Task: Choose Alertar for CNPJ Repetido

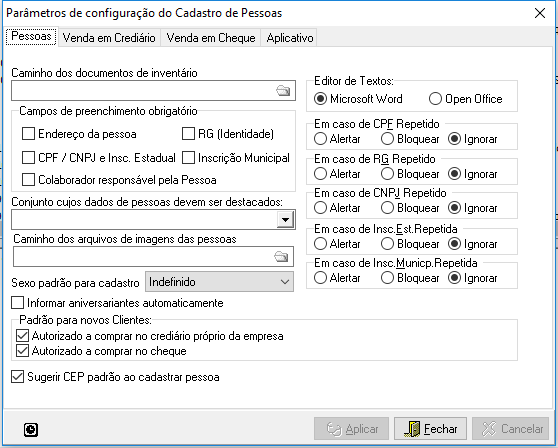Action: (320, 208)
